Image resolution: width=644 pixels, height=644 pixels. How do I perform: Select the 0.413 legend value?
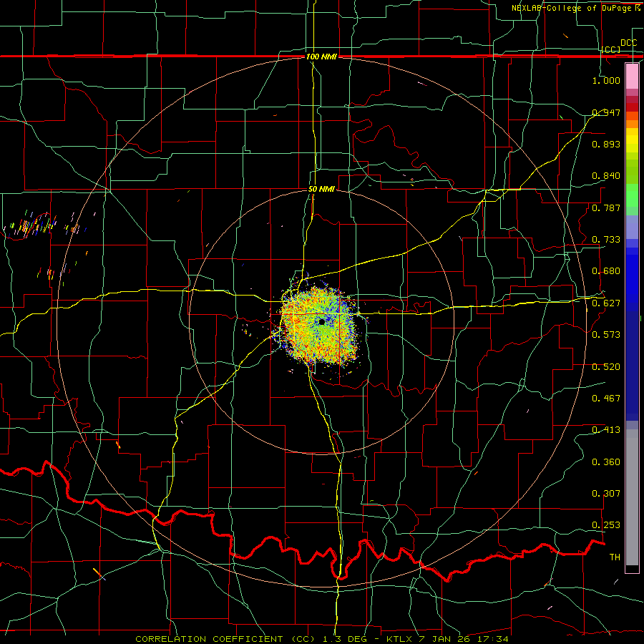606,429
